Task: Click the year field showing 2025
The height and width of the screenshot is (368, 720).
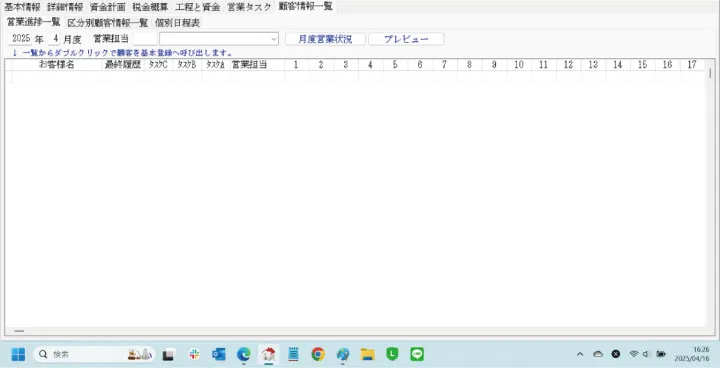Action: [x=21, y=39]
